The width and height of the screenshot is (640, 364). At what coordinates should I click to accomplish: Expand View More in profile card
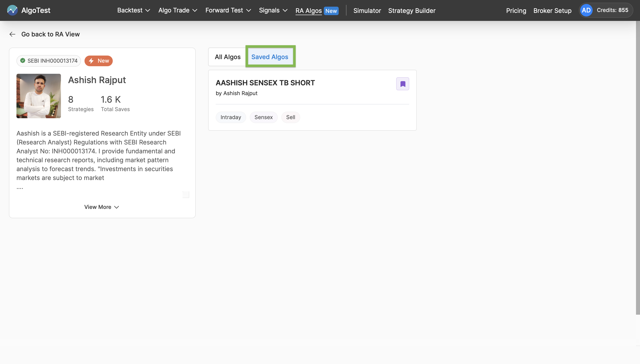point(102,207)
